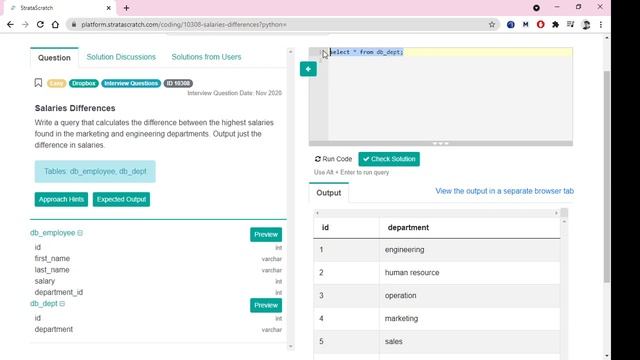Bookmark page with the star icon
The width and height of the screenshot is (640, 360).
click(x=492, y=24)
